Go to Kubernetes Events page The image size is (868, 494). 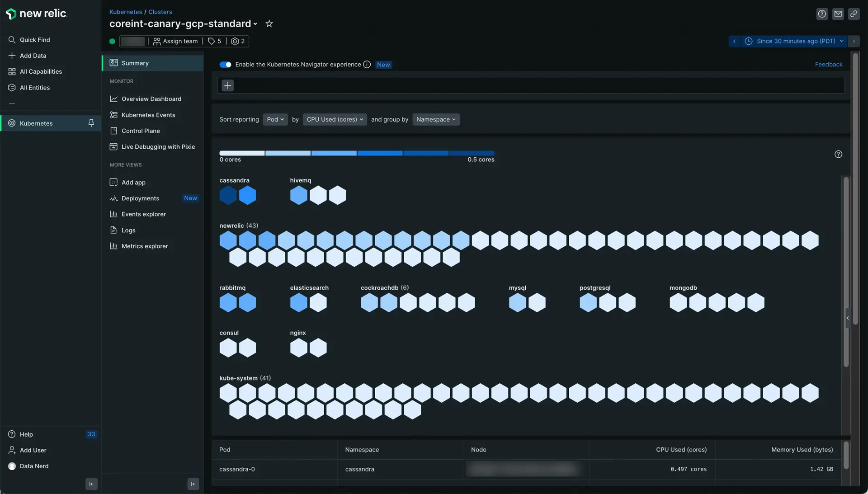[148, 115]
